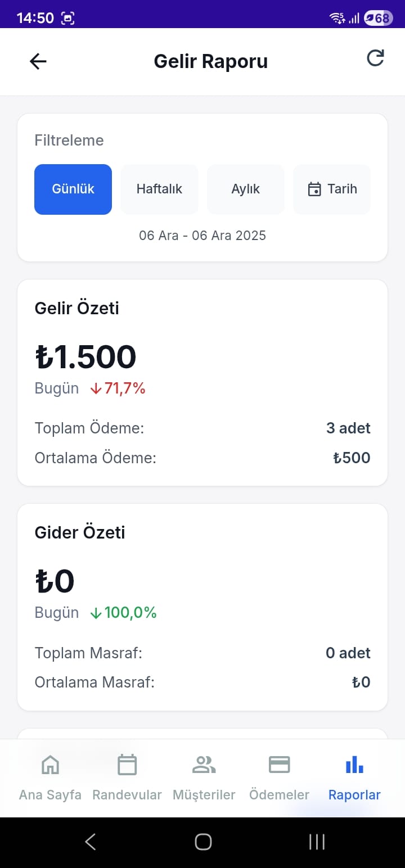Image resolution: width=405 pixels, height=868 pixels.
Task: Tap the ₺1.500 income total
Action: tap(85, 356)
